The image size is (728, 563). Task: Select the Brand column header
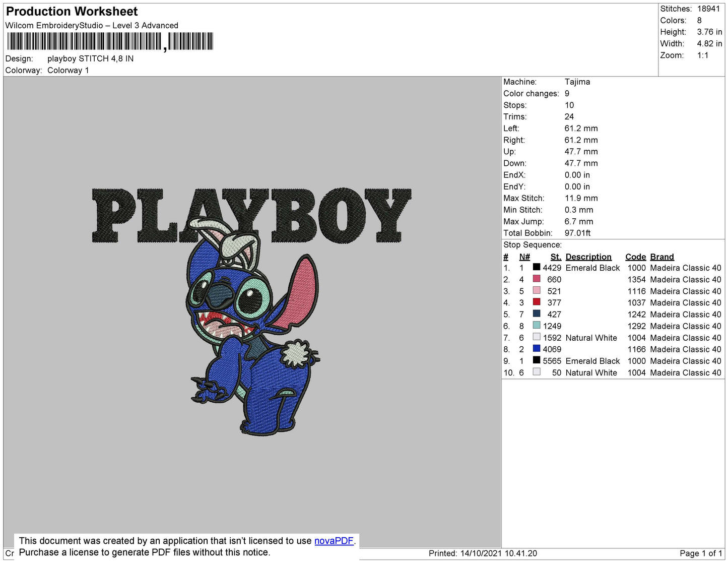coord(661,257)
